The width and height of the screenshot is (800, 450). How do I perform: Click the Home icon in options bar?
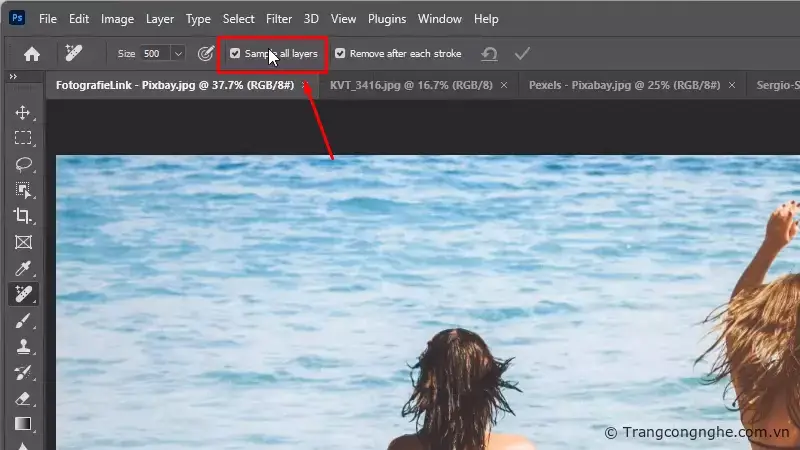point(32,54)
